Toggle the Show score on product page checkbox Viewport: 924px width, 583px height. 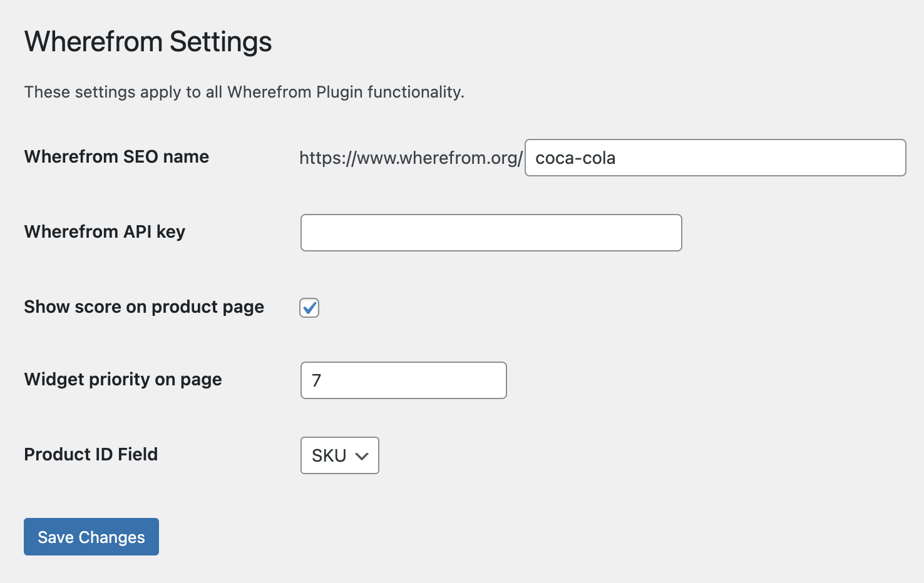pyautogui.click(x=309, y=308)
